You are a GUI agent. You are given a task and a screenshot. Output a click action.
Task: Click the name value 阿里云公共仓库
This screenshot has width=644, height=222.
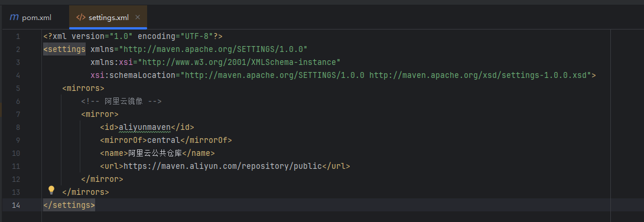tap(155, 153)
